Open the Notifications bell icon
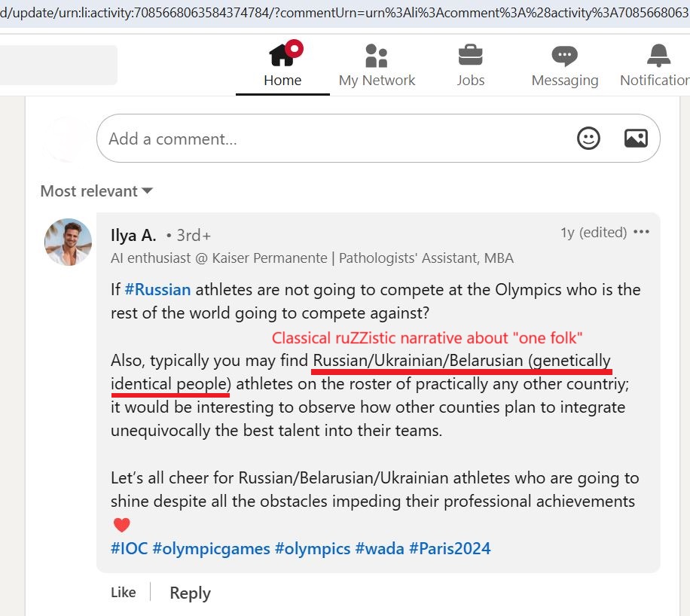 click(659, 55)
